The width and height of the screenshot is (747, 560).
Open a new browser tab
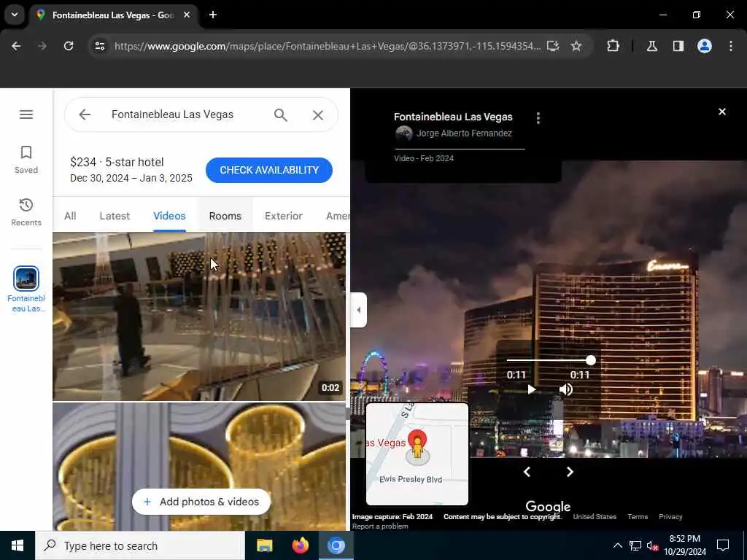click(213, 15)
